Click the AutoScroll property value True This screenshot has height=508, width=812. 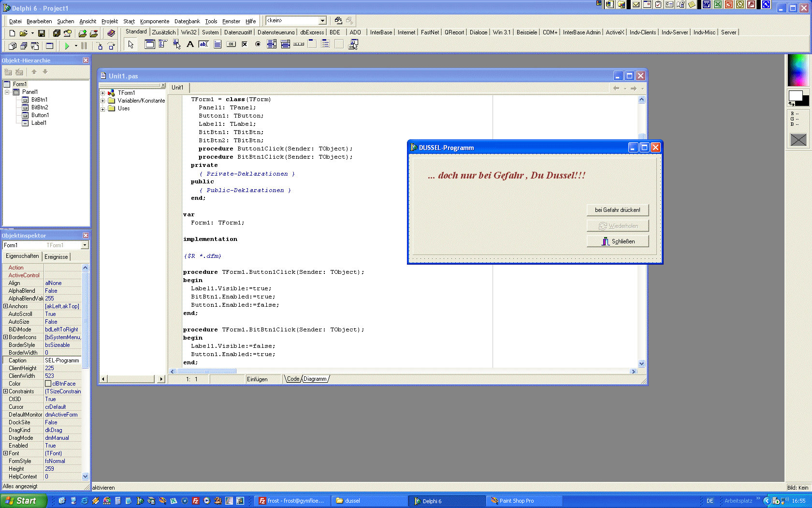[x=63, y=314]
